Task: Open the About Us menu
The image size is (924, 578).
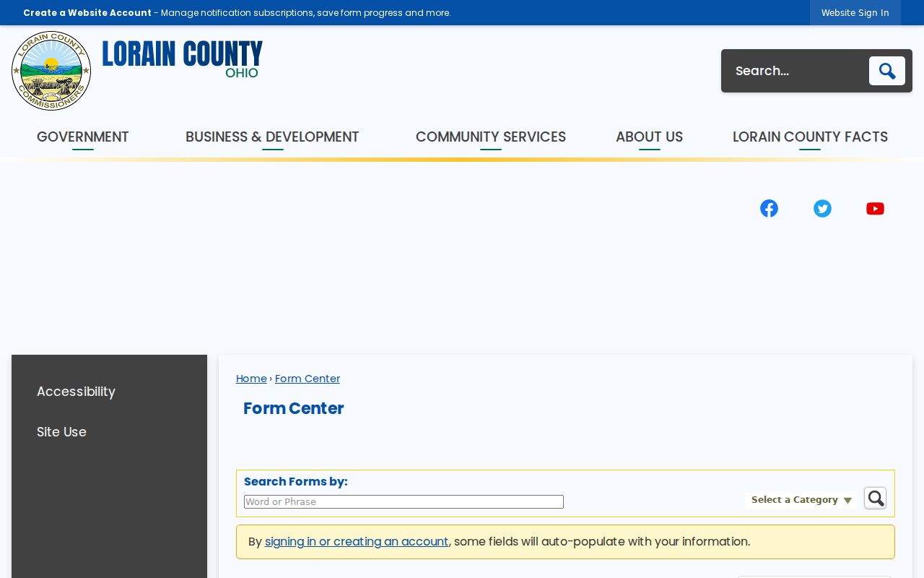Action: [649, 137]
